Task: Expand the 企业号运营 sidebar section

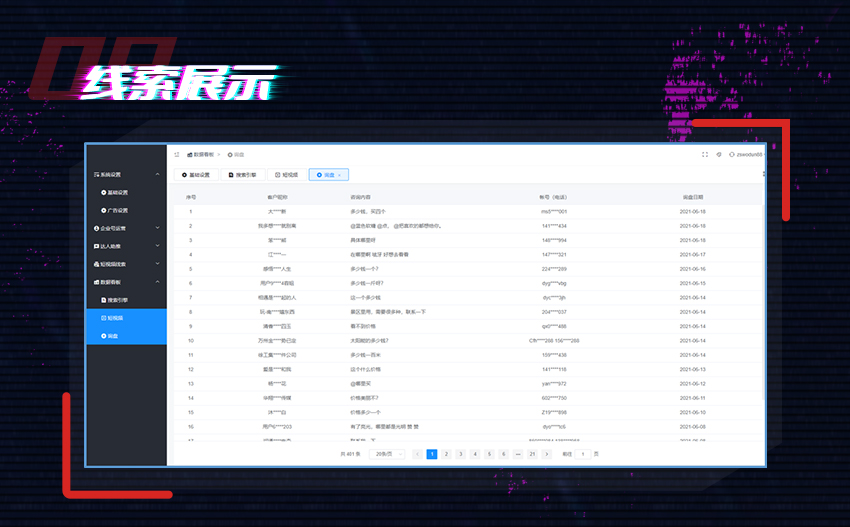Action: [127, 228]
